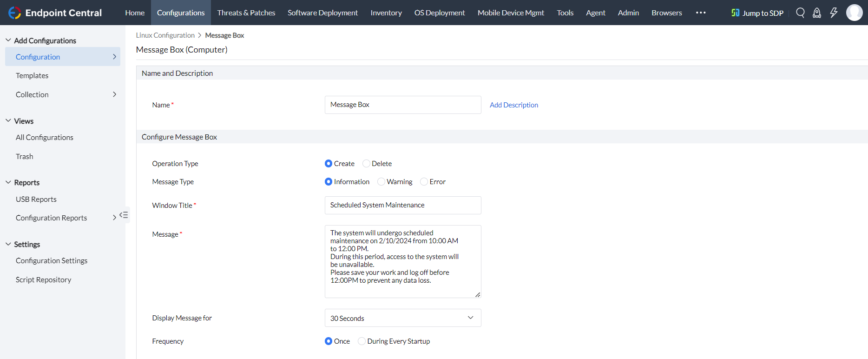868x359 pixels.
Task: Click the Add Description link
Action: tap(514, 105)
